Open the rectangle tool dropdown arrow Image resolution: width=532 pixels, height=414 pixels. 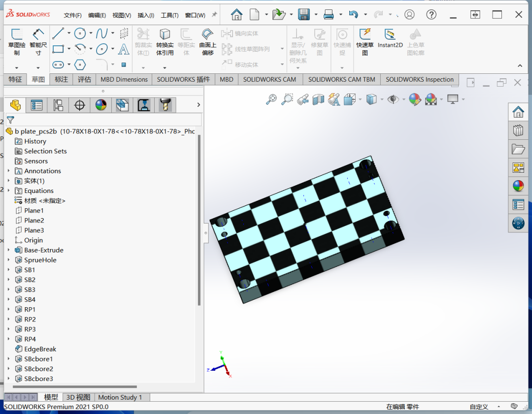pyautogui.click(x=69, y=49)
